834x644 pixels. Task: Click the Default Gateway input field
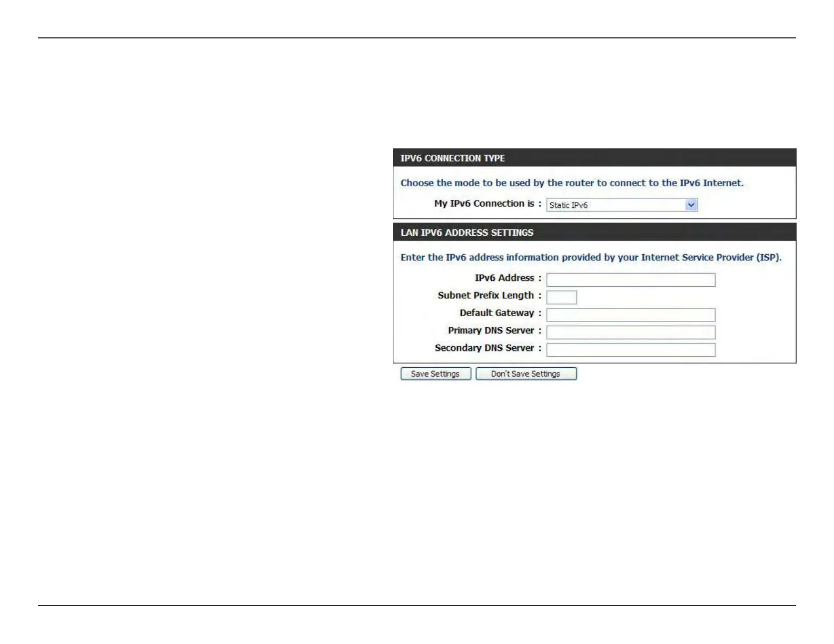631,315
